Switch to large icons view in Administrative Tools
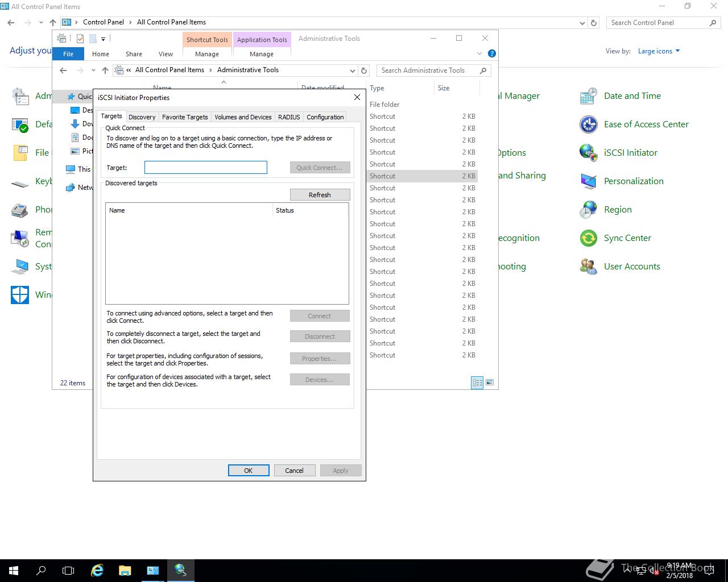 [x=490, y=383]
